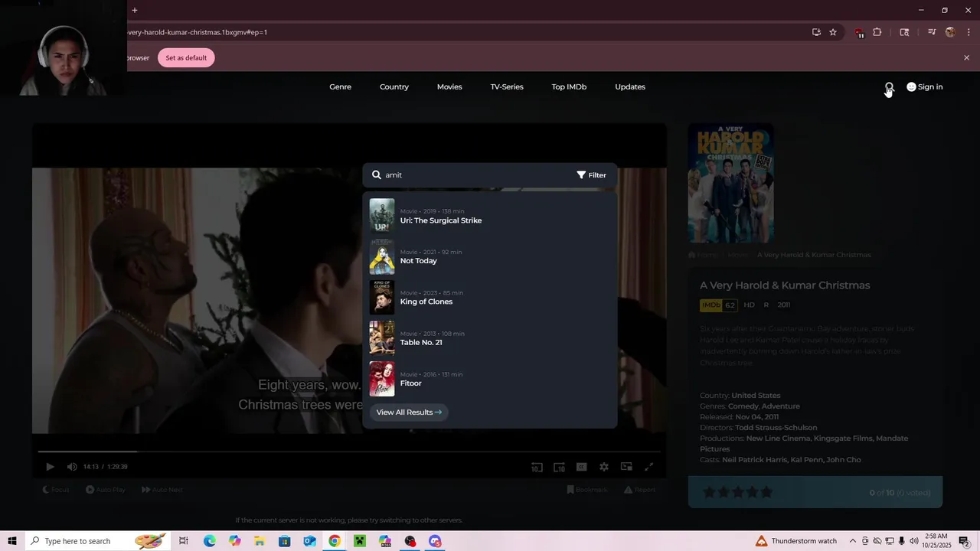
Task: Select 'King of Clones' search result
Action: (x=490, y=297)
